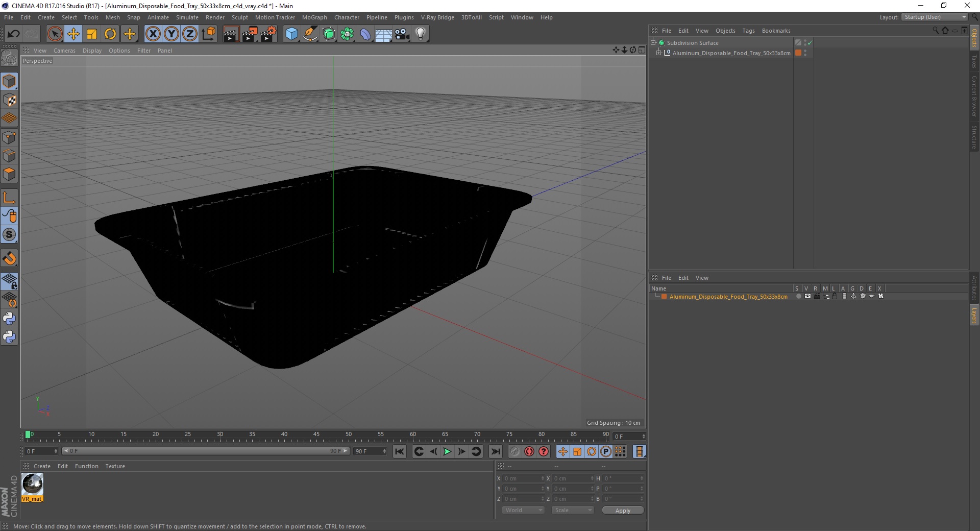Activate the Rotate tool
This screenshot has height=531, width=980.
[110, 34]
